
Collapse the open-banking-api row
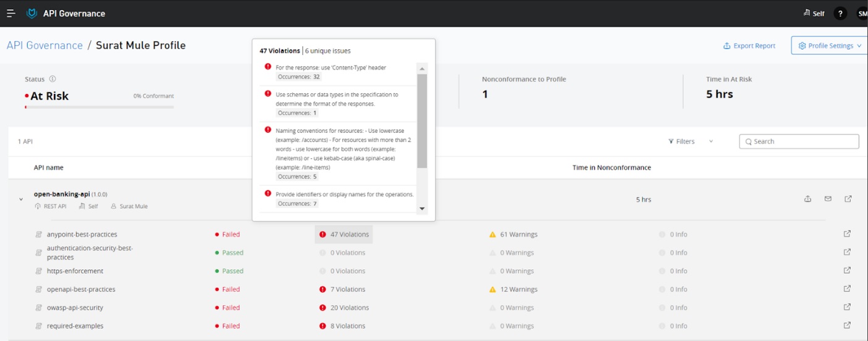pyautogui.click(x=21, y=200)
